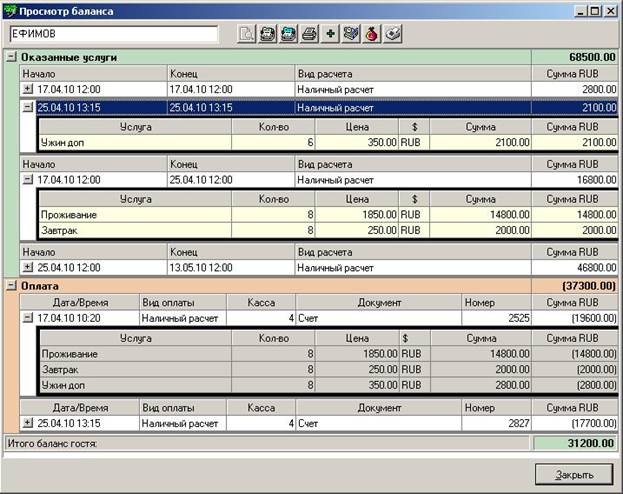Collapse the Оказанные услуги section
This screenshot has width=623, height=494.
[x=12, y=58]
